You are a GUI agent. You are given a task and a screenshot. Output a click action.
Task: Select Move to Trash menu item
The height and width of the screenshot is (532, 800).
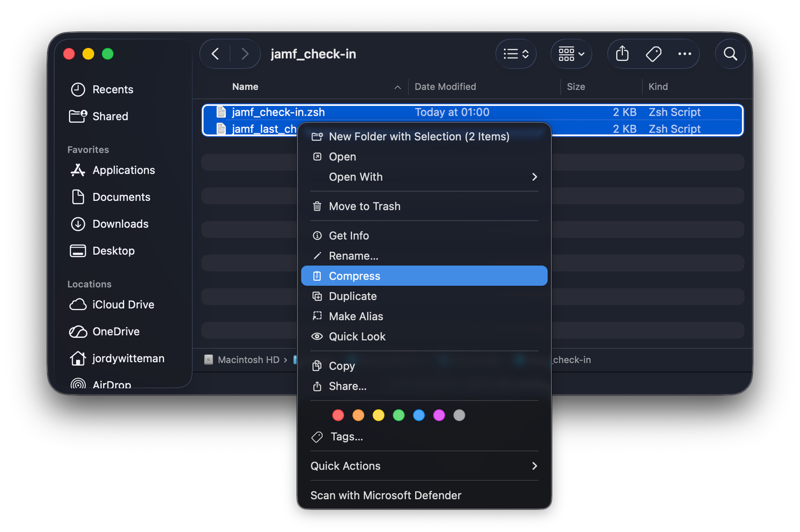(x=364, y=206)
